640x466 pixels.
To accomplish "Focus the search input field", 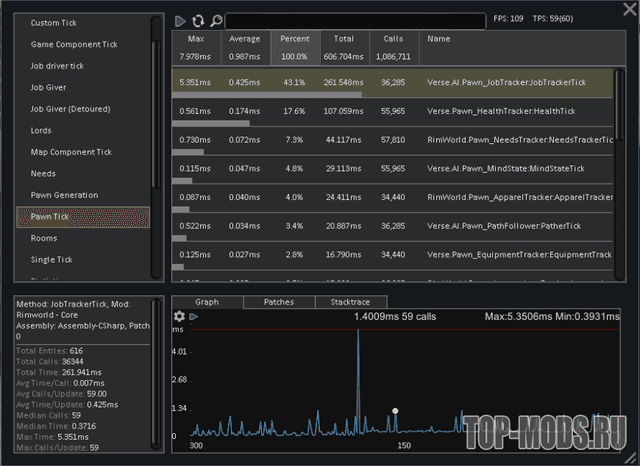I will tap(356, 21).
